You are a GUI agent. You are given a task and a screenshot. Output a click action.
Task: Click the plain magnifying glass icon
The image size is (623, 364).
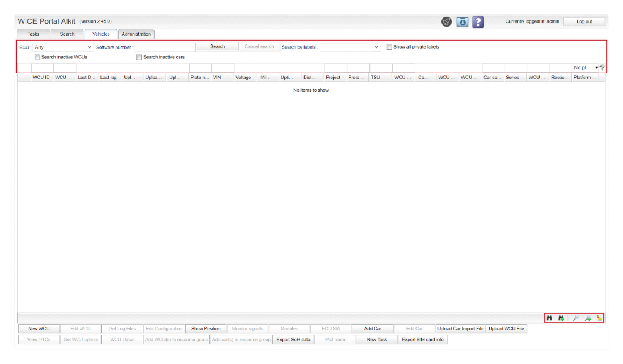coord(576,318)
